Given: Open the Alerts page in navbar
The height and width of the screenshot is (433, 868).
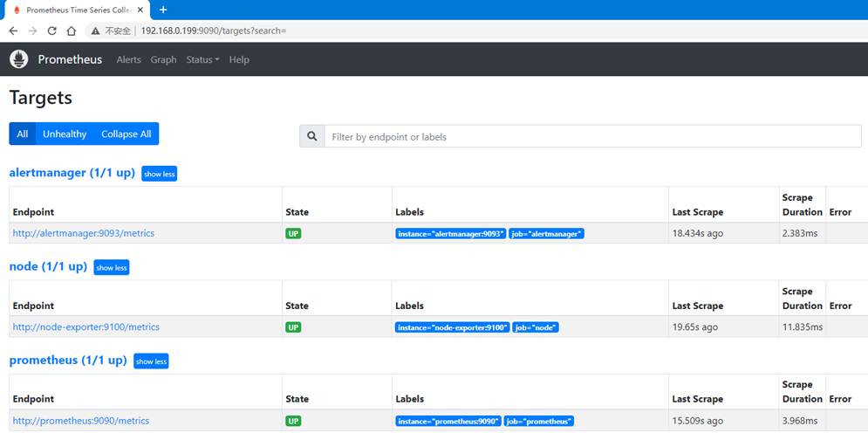Looking at the screenshot, I should [128, 60].
